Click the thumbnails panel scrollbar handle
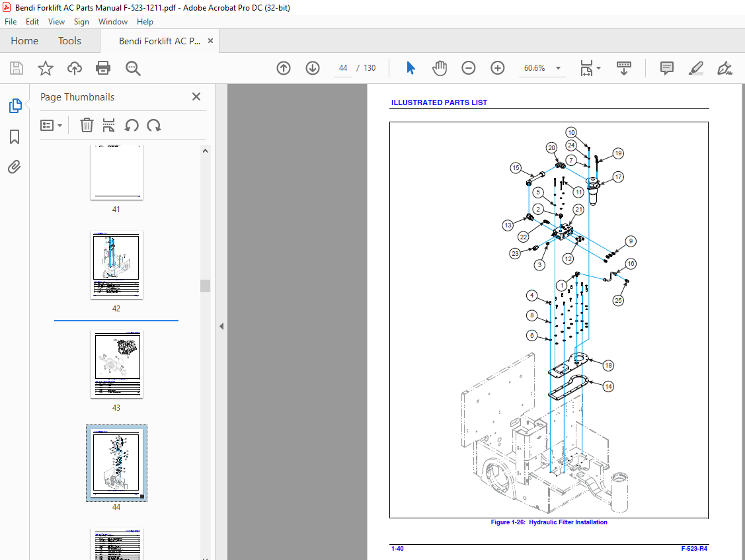 205,286
